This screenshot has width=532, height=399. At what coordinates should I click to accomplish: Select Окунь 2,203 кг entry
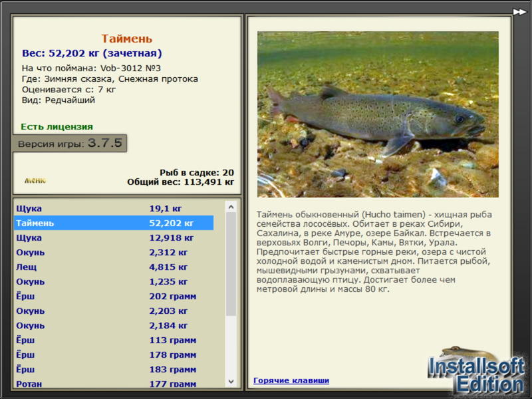114,311
